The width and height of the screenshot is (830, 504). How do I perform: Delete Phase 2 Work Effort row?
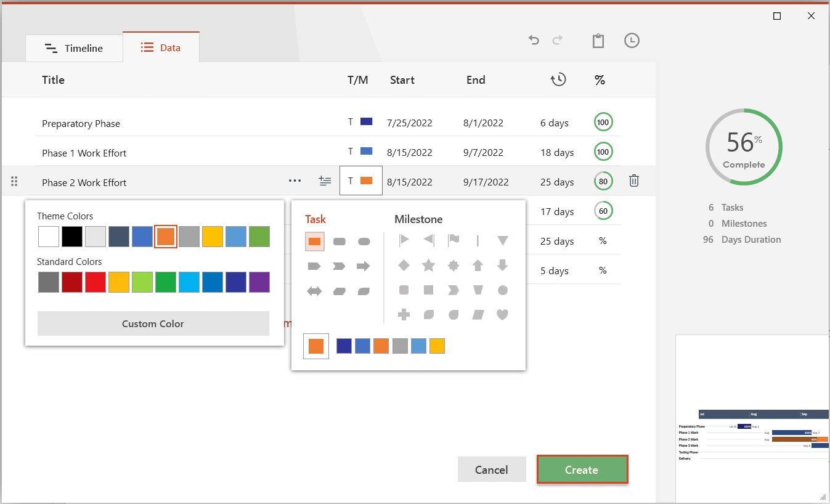pyautogui.click(x=633, y=181)
